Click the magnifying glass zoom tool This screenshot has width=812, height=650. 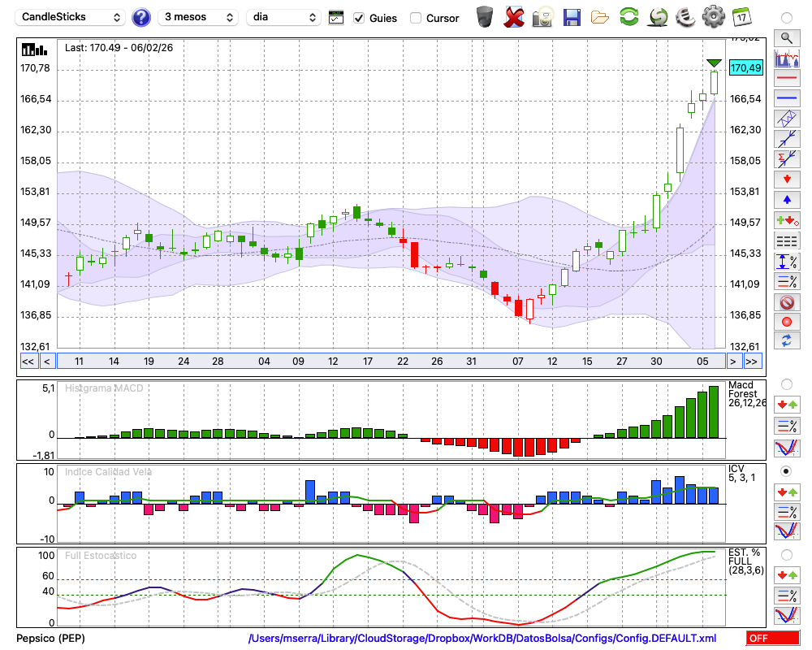pos(786,37)
